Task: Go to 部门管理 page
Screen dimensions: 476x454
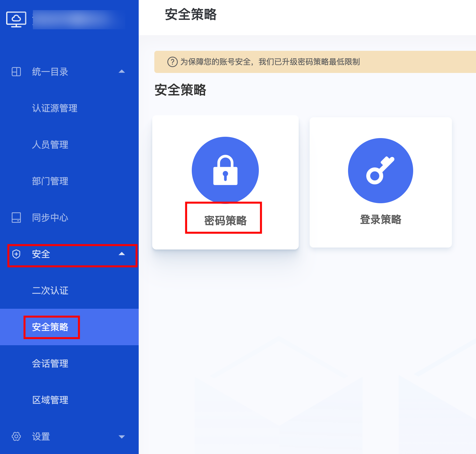Action: pos(50,181)
